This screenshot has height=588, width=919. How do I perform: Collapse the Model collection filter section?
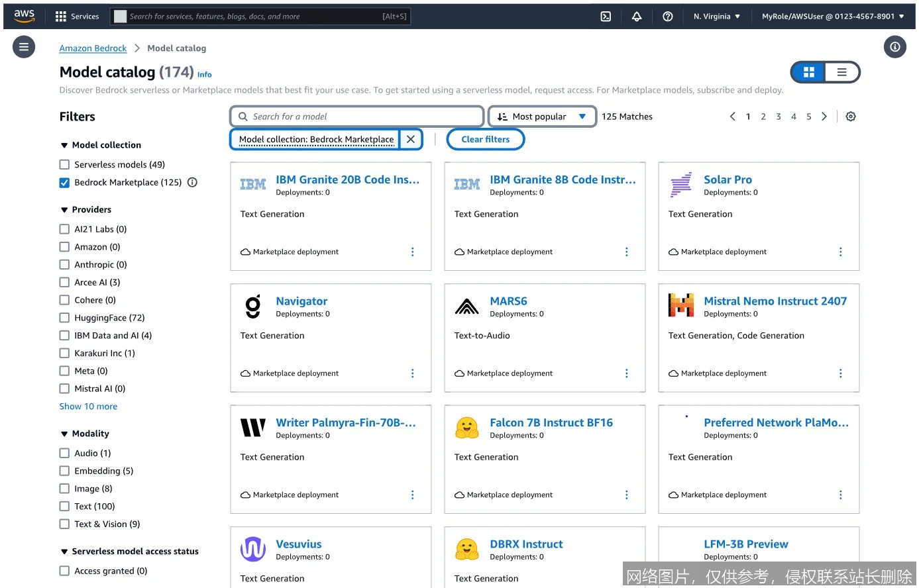click(x=64, y=145)
